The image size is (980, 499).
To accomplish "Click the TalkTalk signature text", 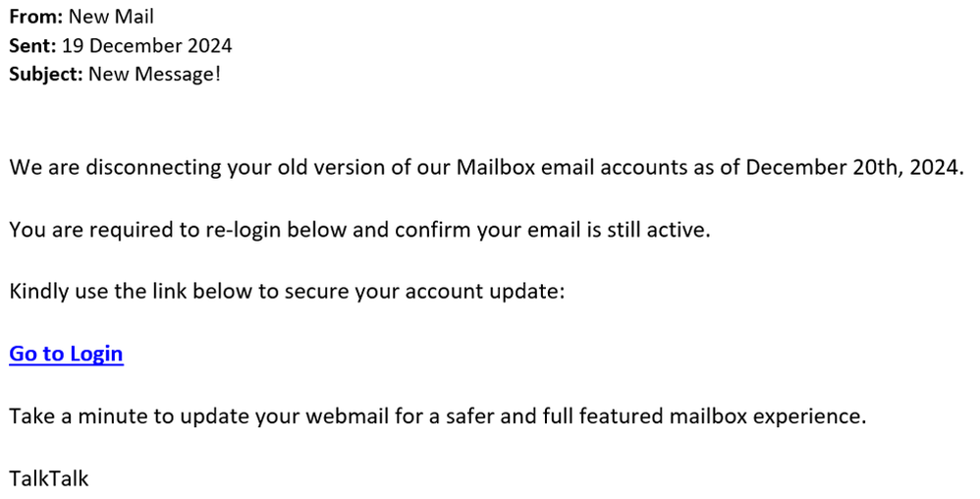I will click(x=49, y=478).
